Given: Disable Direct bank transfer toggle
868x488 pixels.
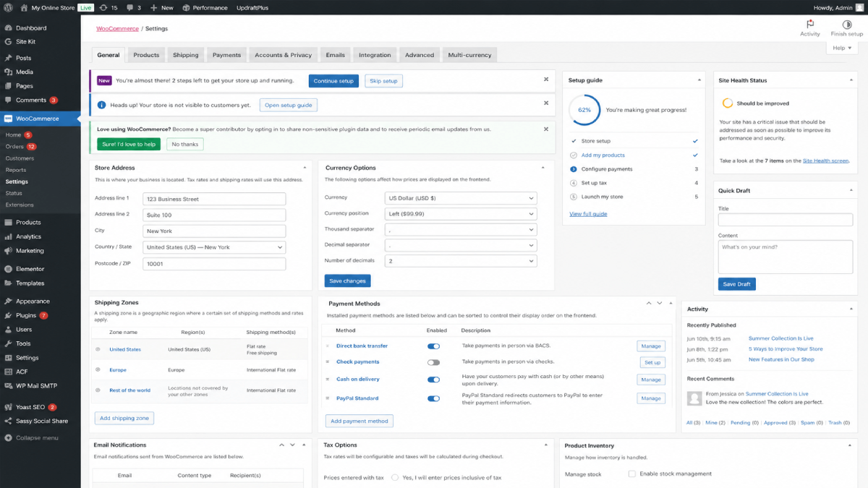Looking at the screenshot, I should point(433,346).
